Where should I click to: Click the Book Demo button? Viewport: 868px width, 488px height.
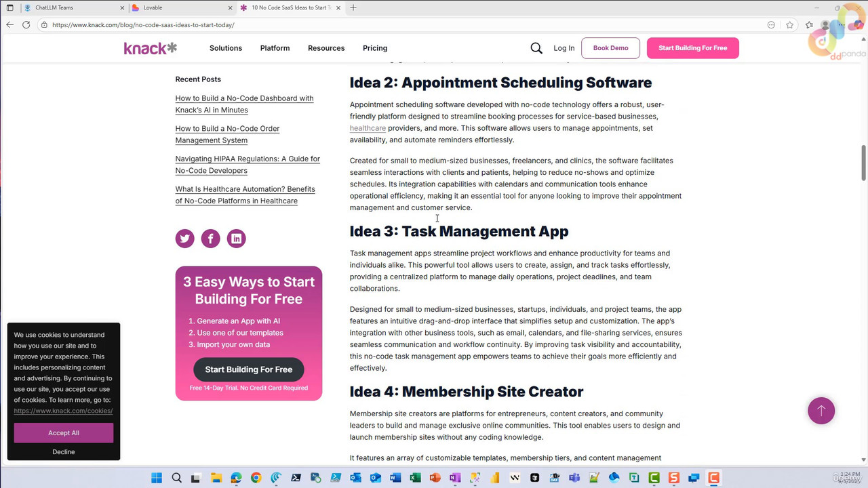click(610, 48)
